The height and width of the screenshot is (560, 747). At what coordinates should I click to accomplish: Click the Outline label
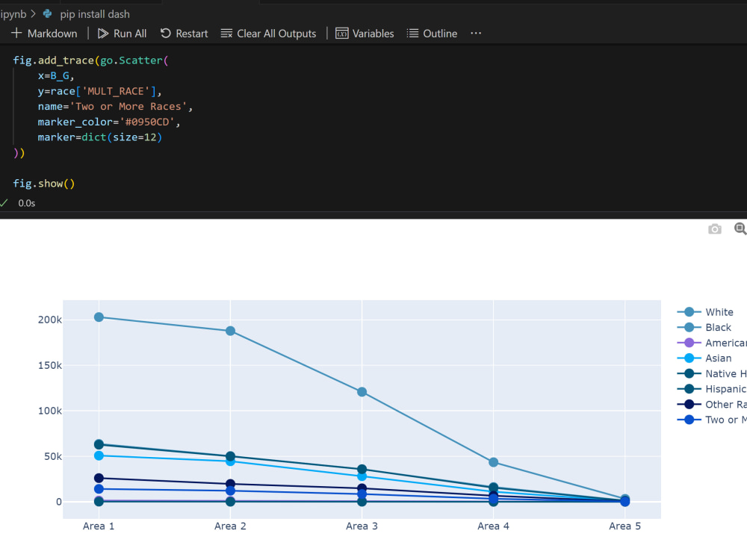440,34
